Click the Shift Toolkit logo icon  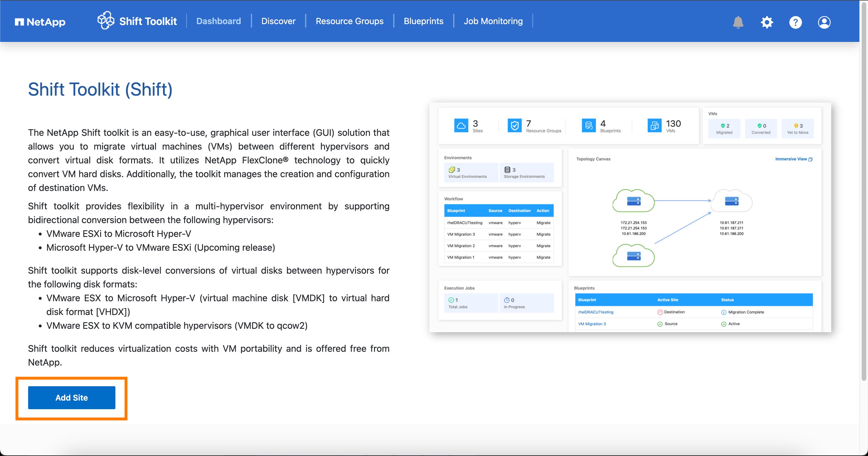click(106, 21)
